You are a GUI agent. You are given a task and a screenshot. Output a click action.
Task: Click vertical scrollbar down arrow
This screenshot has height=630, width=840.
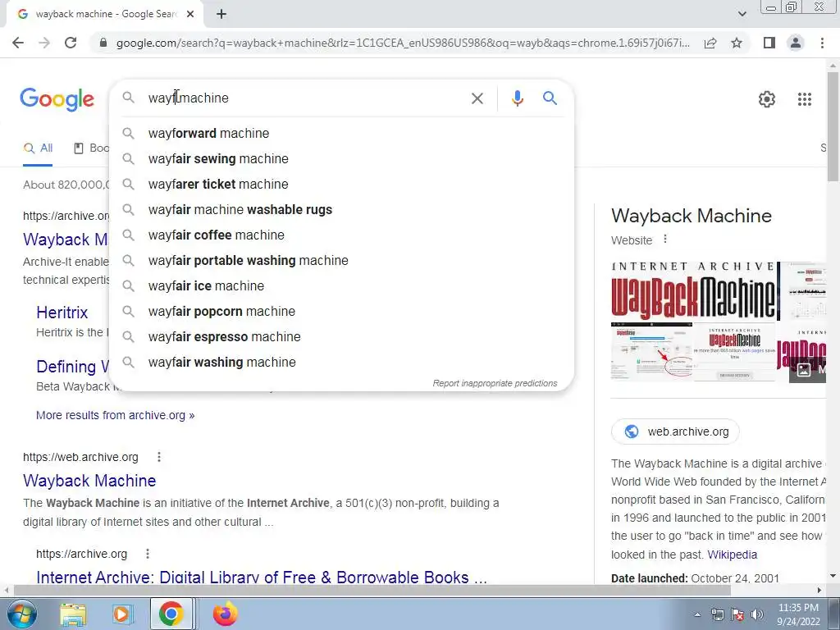(x=833, y=577)
